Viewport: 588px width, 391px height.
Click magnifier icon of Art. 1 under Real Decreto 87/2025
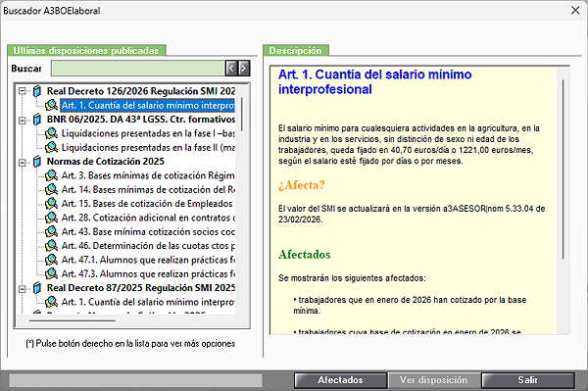(51, 302)
